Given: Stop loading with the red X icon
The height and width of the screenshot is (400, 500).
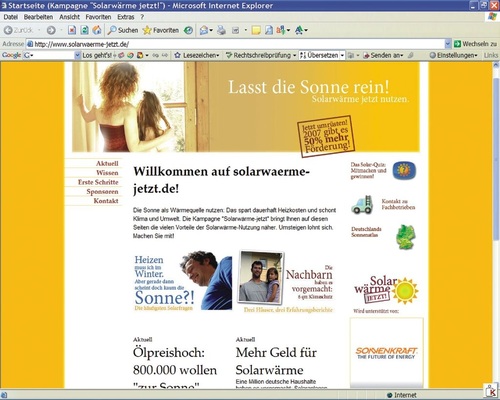Looking at the screenshot, I should [x=72, y=30].
